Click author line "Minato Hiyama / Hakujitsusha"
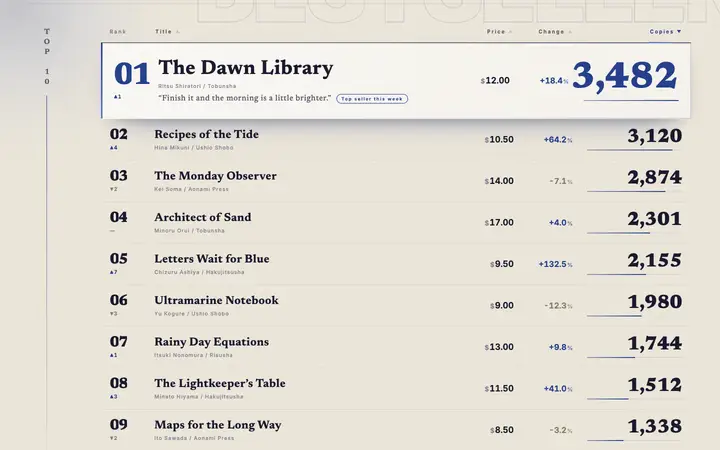 (198, 396)
